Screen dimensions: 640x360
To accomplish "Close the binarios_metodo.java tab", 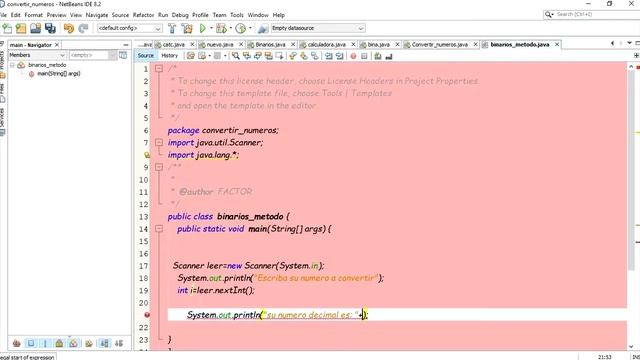I will (557, 44).
